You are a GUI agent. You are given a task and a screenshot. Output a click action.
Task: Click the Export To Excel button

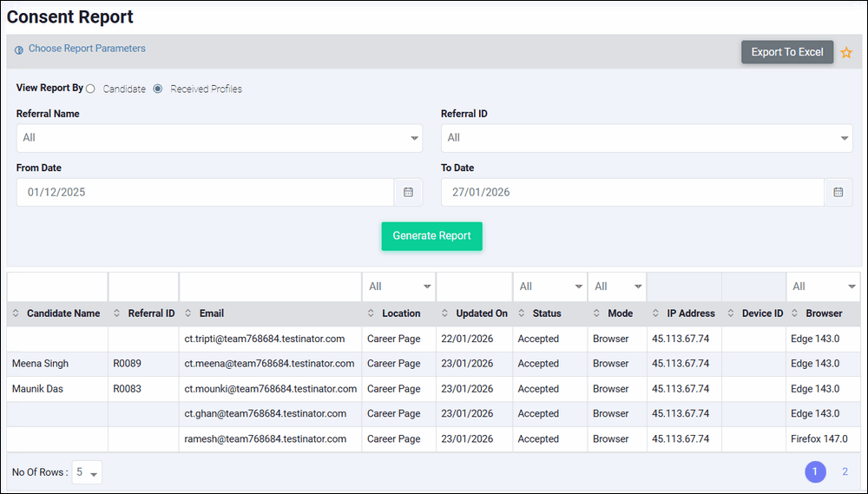[786, 52]
